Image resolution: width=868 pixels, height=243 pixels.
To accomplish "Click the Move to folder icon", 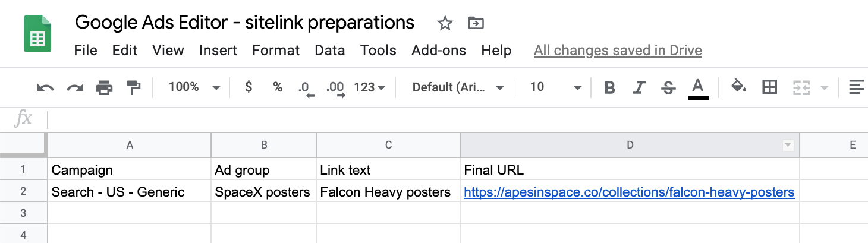I will pos(476,23).
